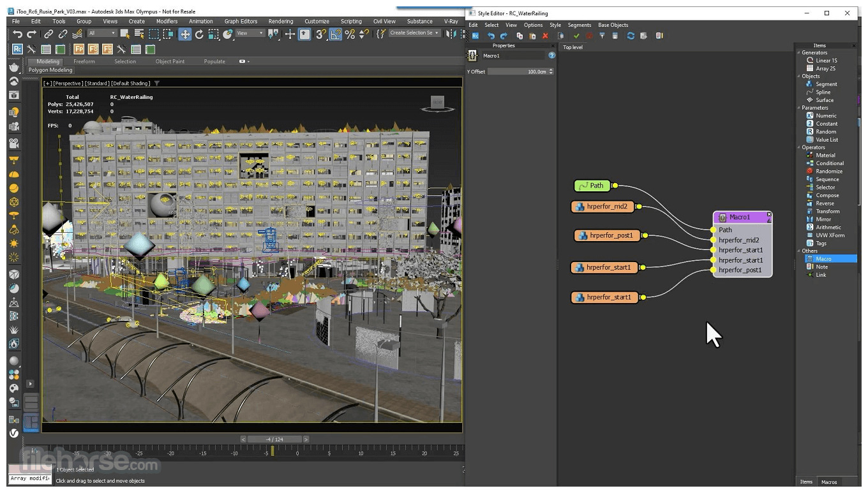Switch to Macros tab at panel bottom
This screenshot has width=868, height=493.
pyautogui.click(x=829, y=482)
